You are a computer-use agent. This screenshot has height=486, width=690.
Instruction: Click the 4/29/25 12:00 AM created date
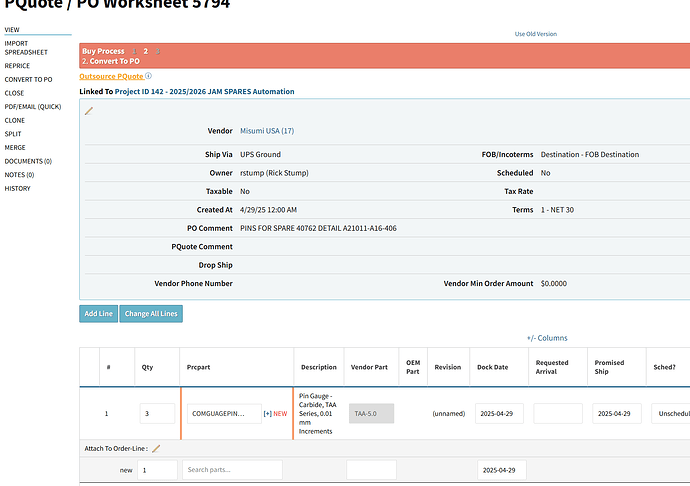point(268,210)
